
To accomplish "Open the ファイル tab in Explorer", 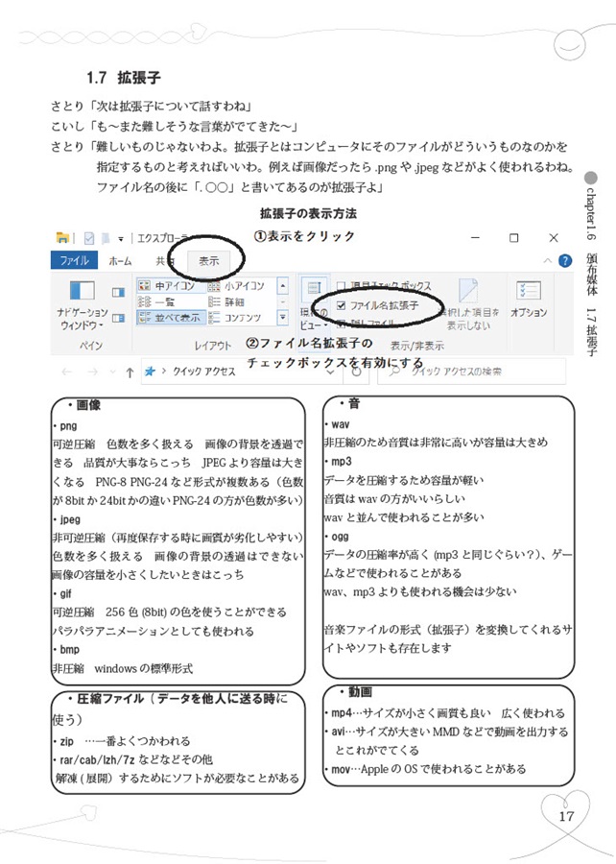I will coord(74,260).
